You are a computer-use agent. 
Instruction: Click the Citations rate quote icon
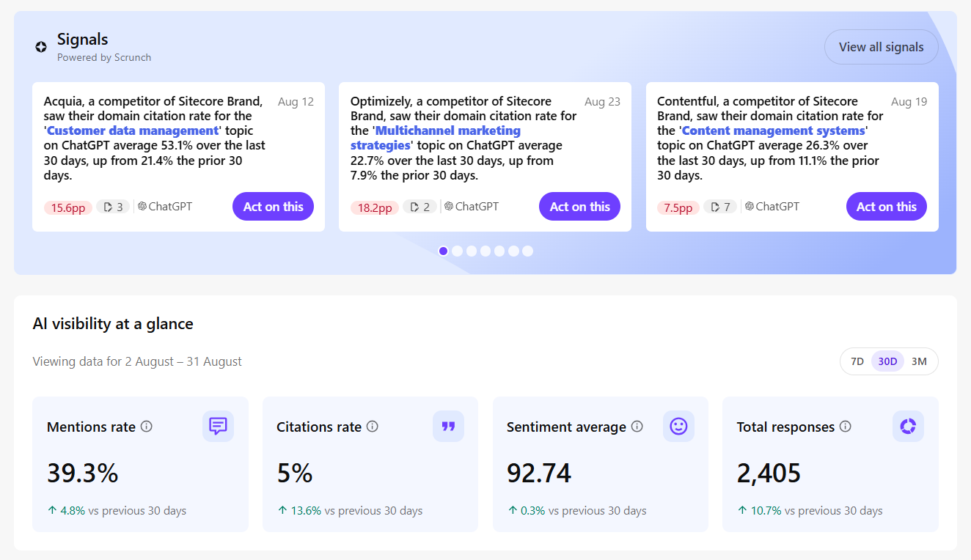coord(448,426)
